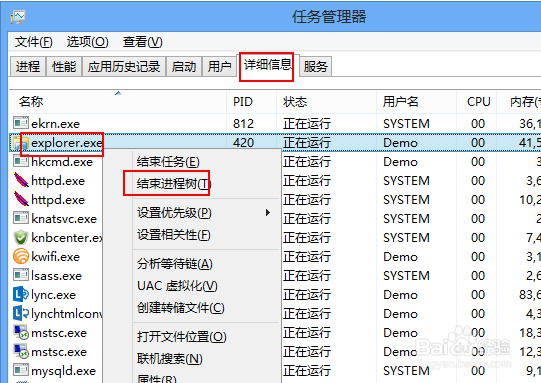Switch to the 用户 tab
541x383 pixels.
coord(219,66)
